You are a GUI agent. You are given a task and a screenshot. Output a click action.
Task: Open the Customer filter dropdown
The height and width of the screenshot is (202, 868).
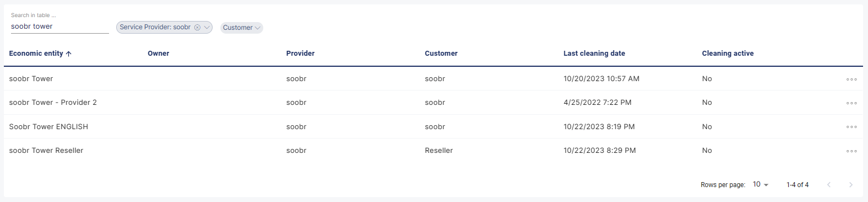242,28
